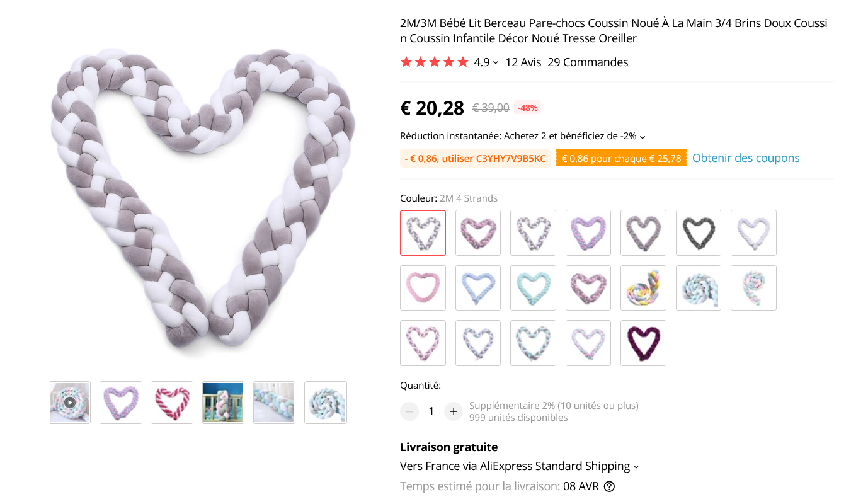Increase quantity with the plus button
Viewport: 851px width, 504px height.
(x=453, y=411)
